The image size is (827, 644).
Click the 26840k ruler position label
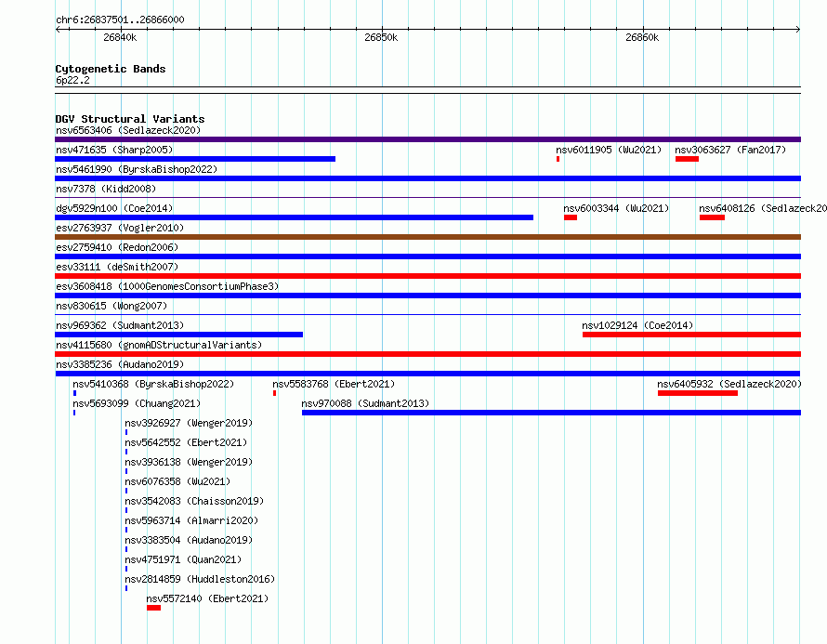(120, 37)
